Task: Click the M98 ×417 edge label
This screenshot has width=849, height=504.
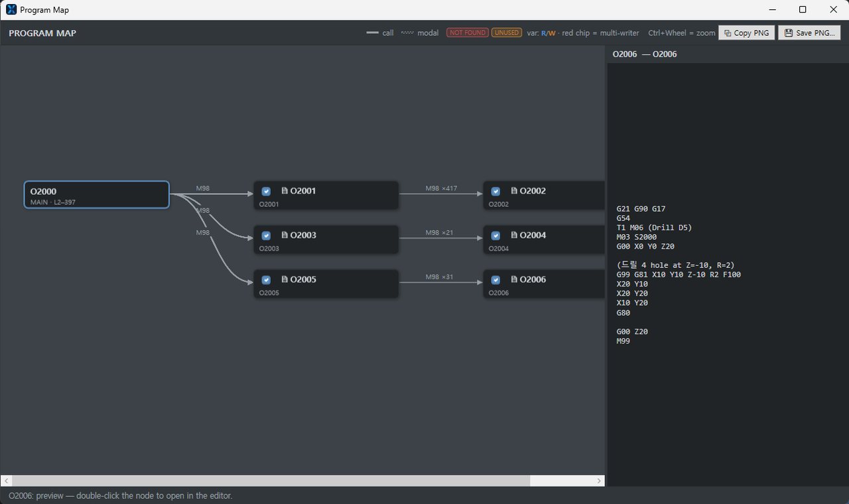Action: pyautogui.click(x=441, y=188)
